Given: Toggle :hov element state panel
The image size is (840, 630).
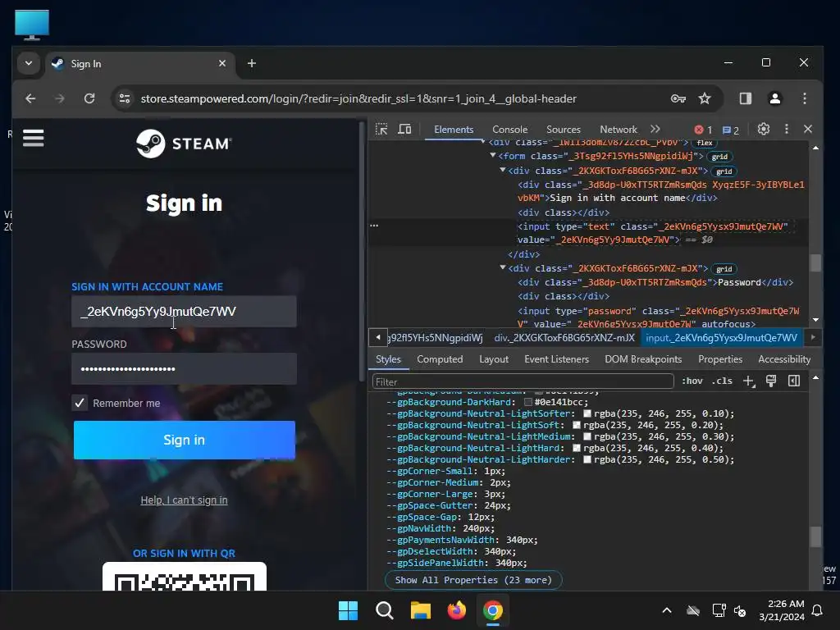Looking at the screenshot, I should pyautogui.click(x=692, y=381).
